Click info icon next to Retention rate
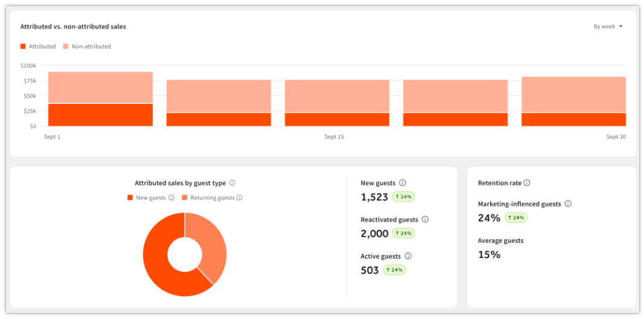644x319 pixels. click(526, 183)
